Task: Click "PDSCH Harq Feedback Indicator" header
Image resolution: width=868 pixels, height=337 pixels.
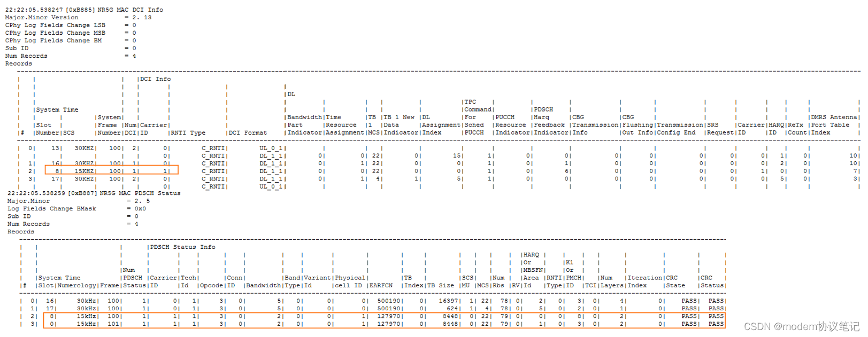Action: point(551,121)
